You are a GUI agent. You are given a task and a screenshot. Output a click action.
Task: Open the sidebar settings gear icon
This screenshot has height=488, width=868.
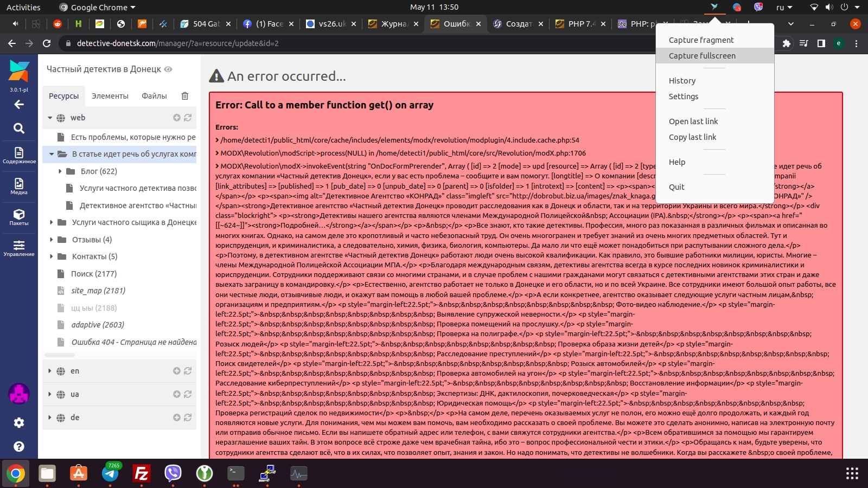pos(19,422)
